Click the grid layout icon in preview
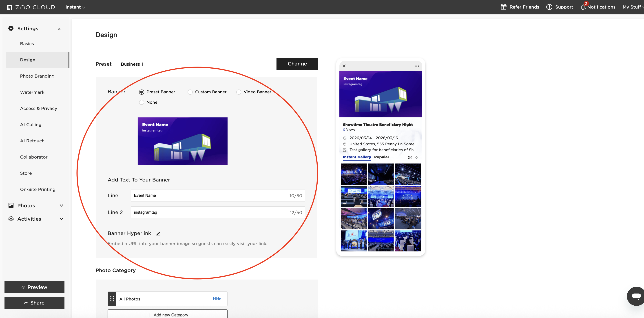 pos(416,157)
